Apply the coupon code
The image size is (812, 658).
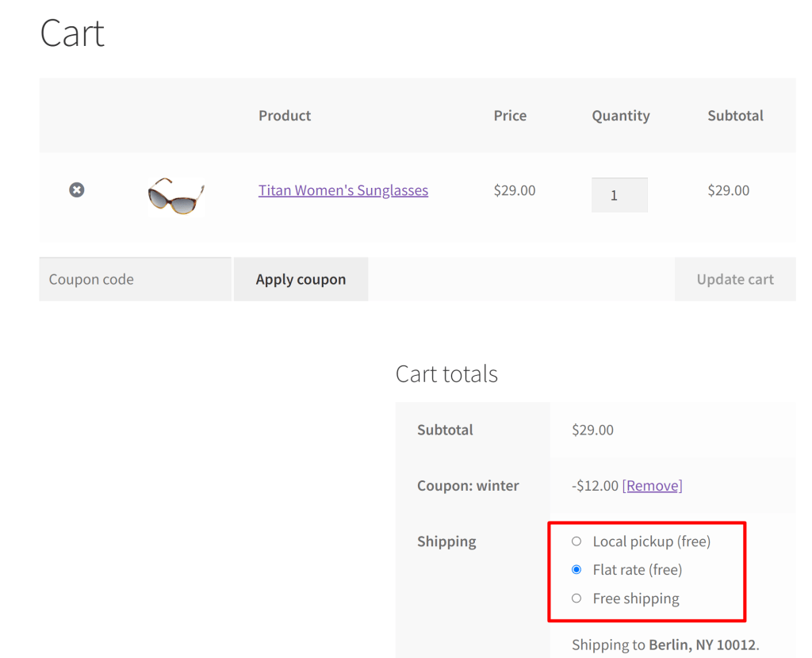pyautogui.click(x=301, y=279)
